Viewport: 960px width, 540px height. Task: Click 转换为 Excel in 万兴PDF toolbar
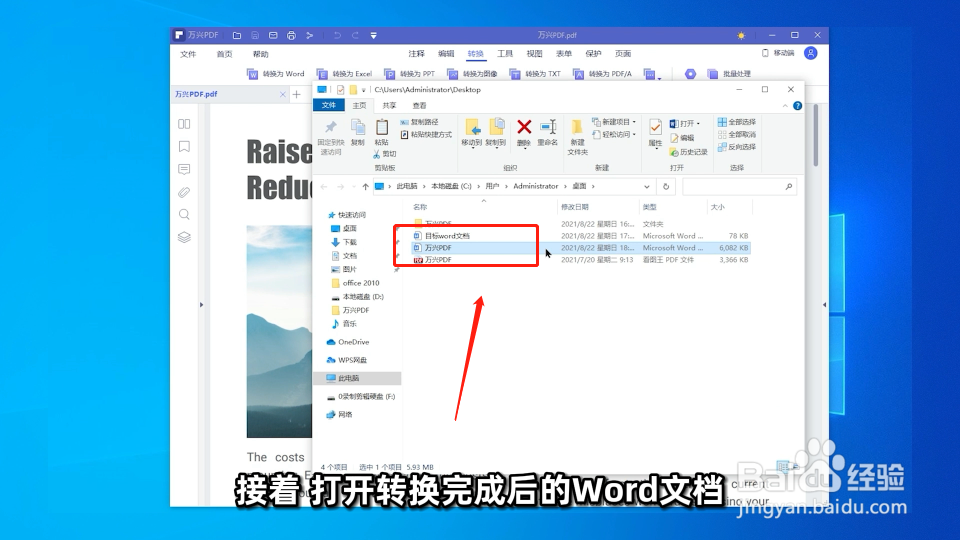coord(344,74)
